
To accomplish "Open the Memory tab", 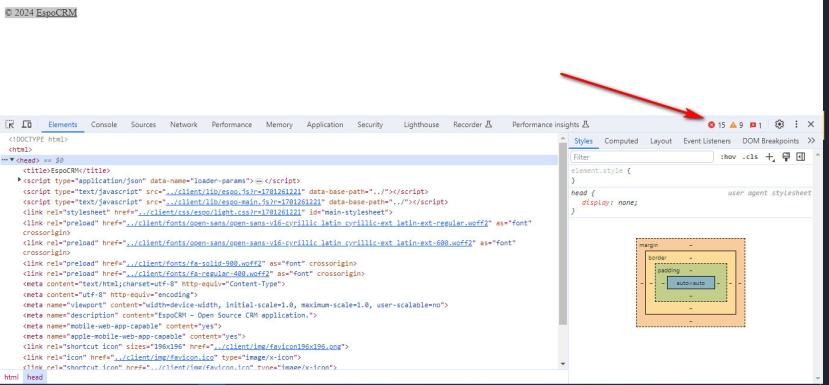I will click(279, 125).
